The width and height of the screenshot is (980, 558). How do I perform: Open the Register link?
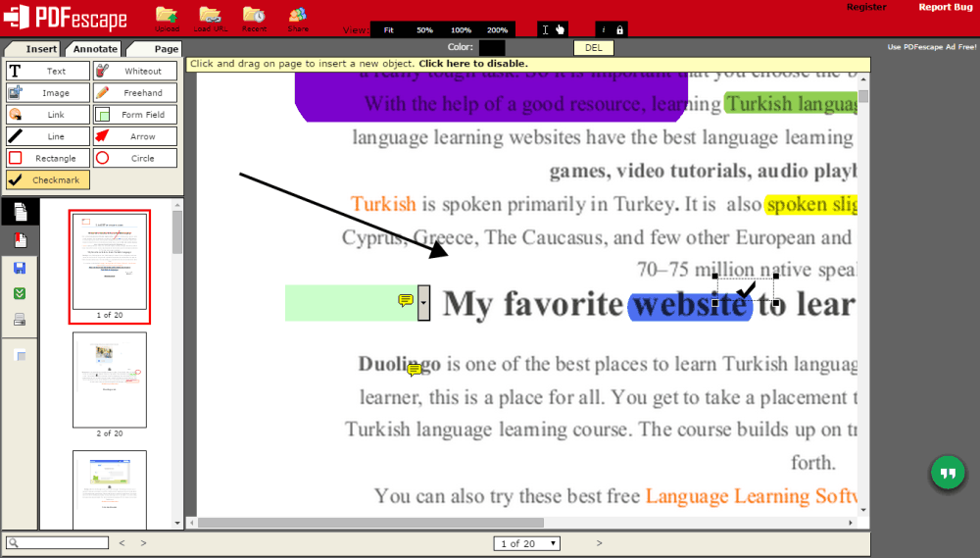[866, 7]
